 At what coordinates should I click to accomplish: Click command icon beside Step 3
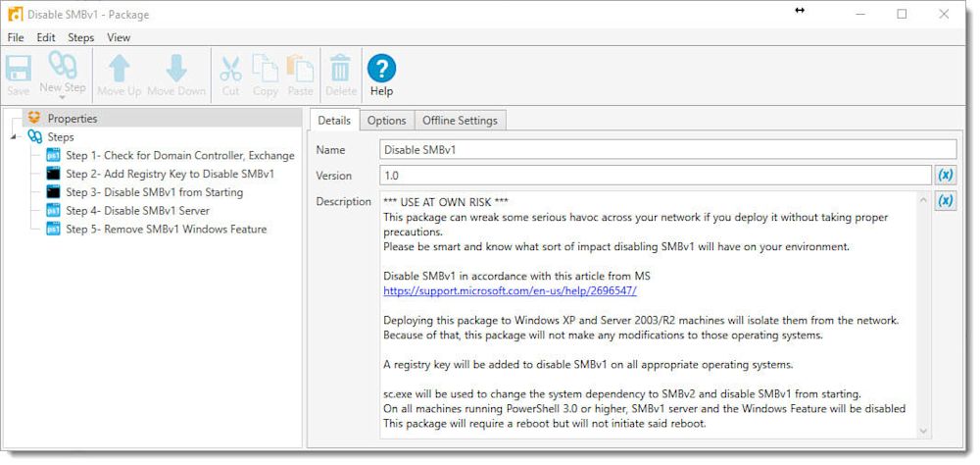tap(54, 192)
